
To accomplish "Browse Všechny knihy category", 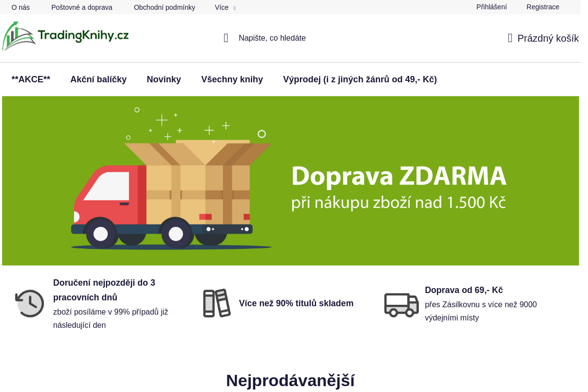I will (232, 79).
